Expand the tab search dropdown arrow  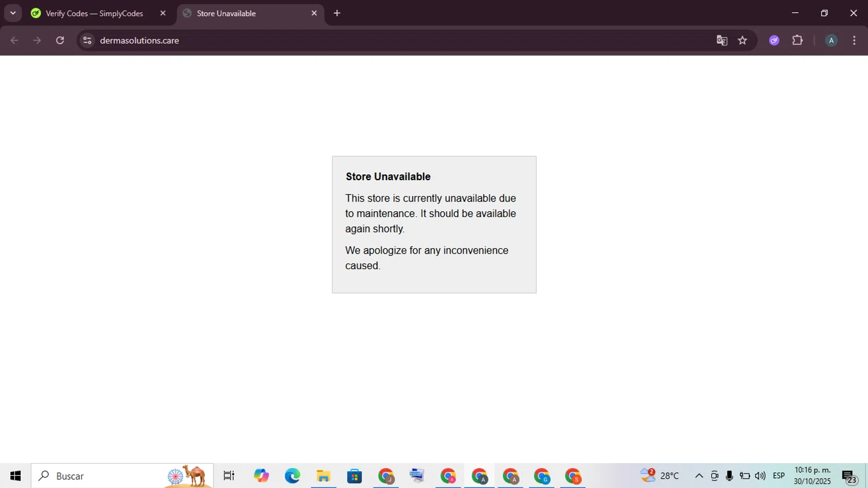click(x=13, y=13)
